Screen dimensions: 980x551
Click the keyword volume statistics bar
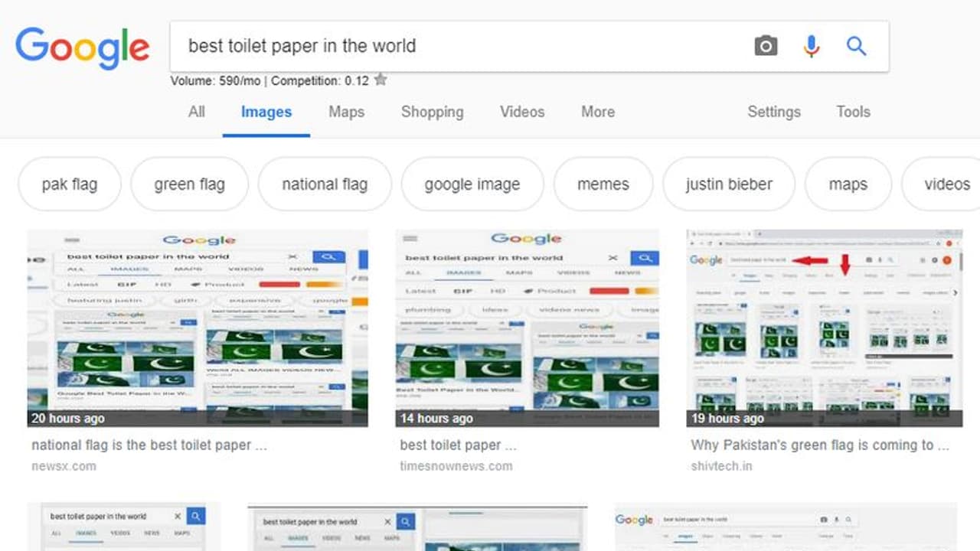click(x=268, y=80)
